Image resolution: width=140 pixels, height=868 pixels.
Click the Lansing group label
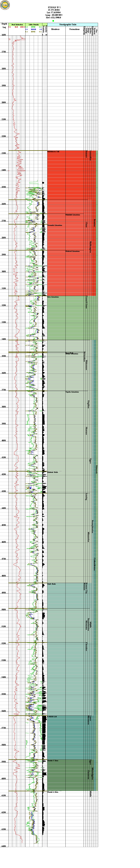tap(87, 497)
